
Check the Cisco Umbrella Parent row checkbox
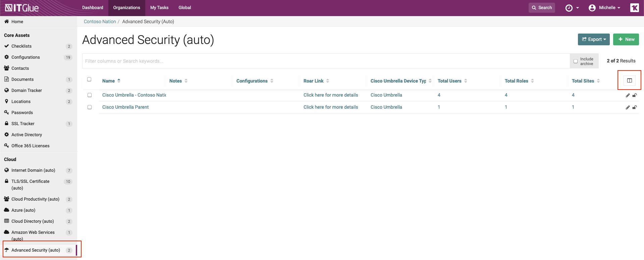click(x=90, y=107)
